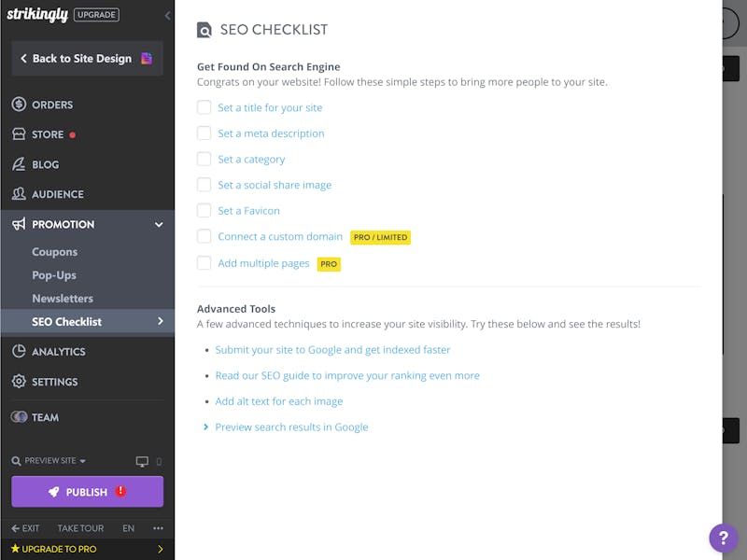Click the Upgrade to Pro banner
Viewport: 747px width, 560px height.
[87, 549]
